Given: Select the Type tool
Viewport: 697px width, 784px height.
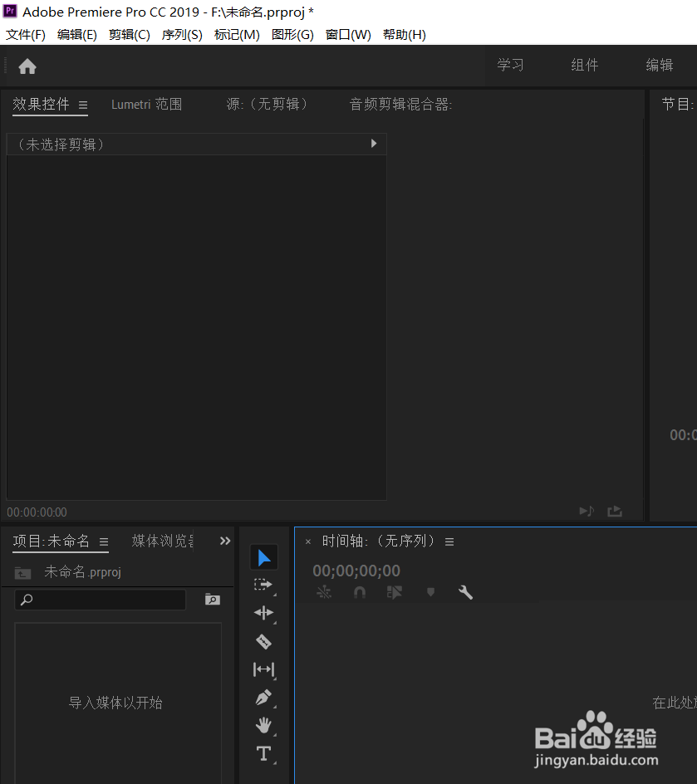Looking at the screenshot, I should [263, 753].
